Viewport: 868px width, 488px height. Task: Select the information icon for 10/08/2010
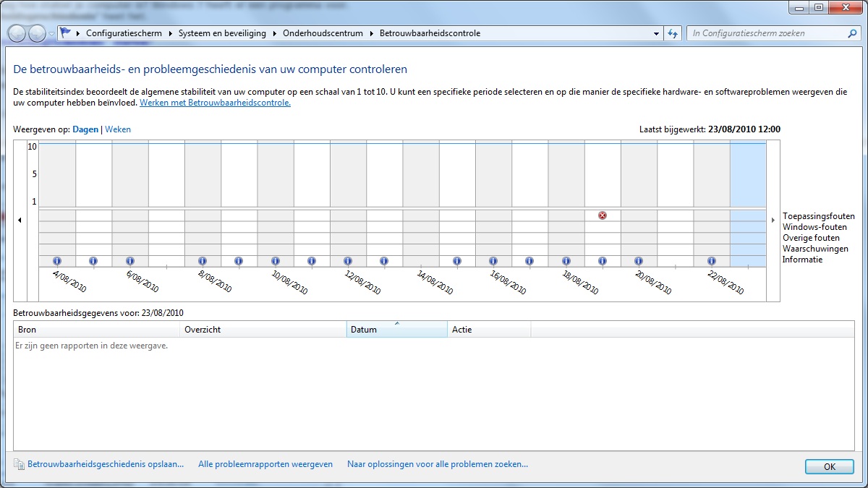click(275, 261)
